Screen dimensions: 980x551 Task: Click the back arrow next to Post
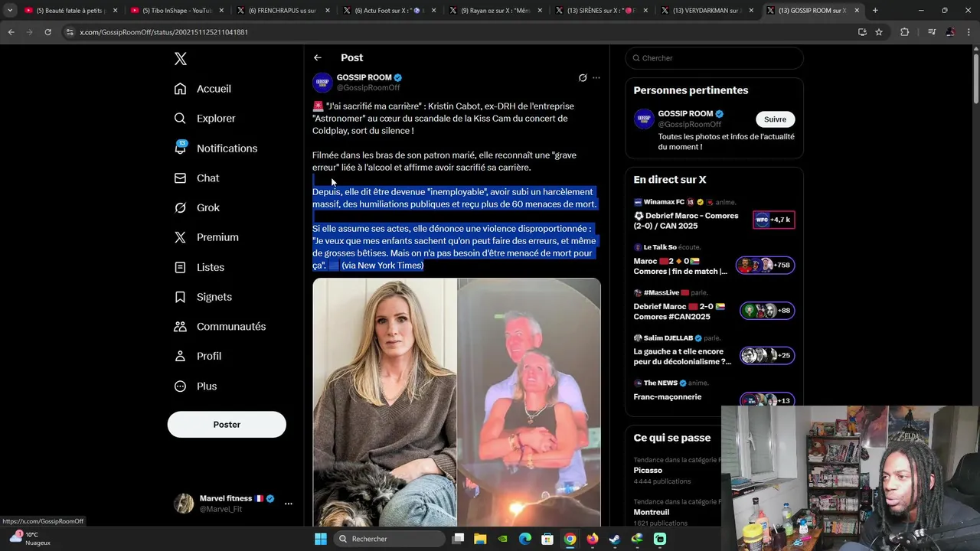pyautogui.click(x=318, y=58)
